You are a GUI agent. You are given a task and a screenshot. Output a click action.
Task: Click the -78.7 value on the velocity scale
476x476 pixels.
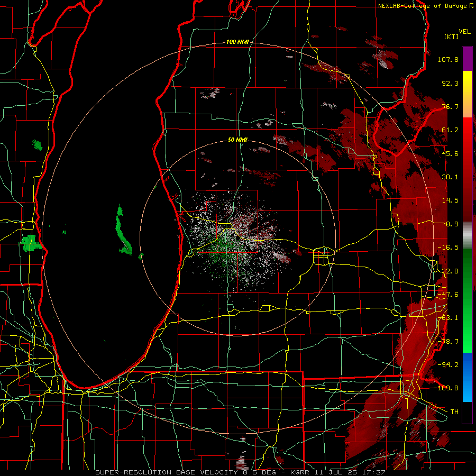coord(448,342)
